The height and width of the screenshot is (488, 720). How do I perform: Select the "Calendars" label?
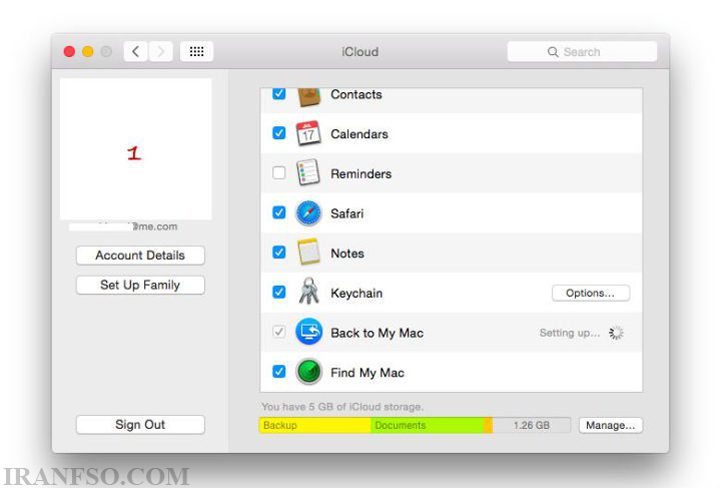click(x=359, y=134)
